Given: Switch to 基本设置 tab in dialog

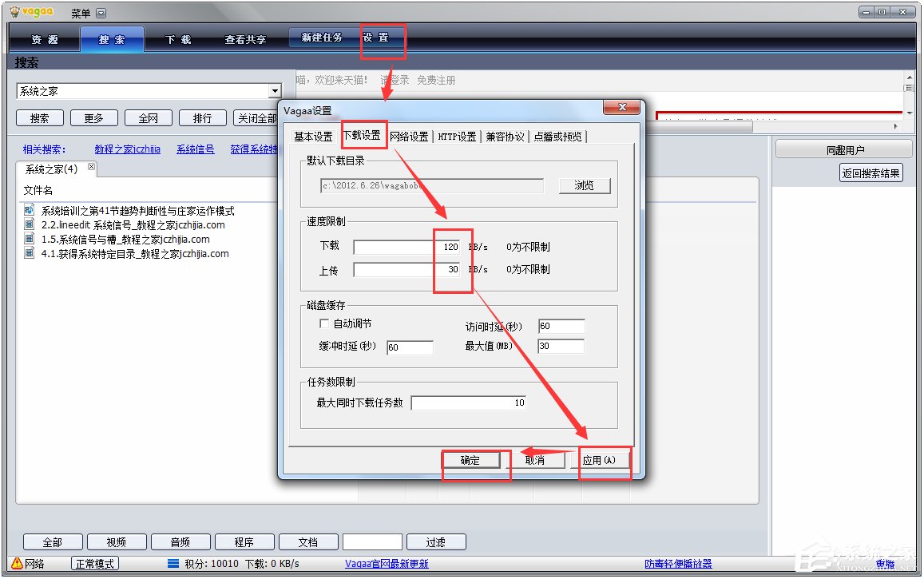Looking at the screenshot, I should pyautogui.click(x=314, y=137).
